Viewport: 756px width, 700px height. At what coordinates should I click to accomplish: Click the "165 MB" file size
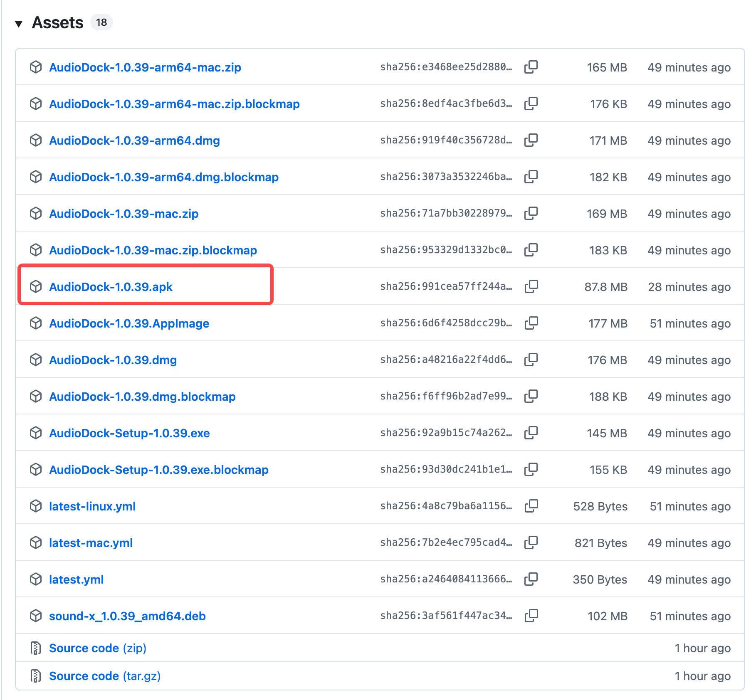[x=607, y=67]
